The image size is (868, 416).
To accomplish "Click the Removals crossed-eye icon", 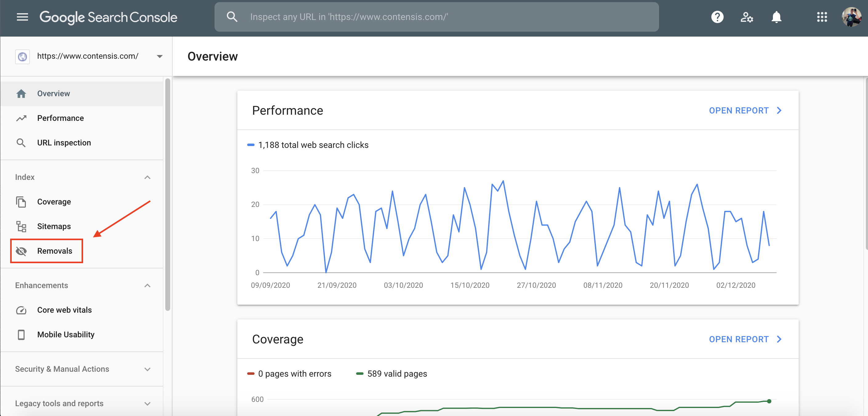I will click(x=21, y=251).
